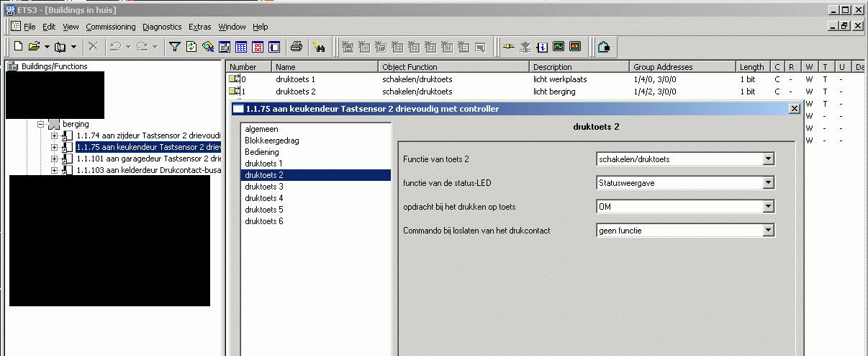868x356 pixels.
Task: Click the Print toolbar icon
Action: pyautogui.click(x=296, y=47)
